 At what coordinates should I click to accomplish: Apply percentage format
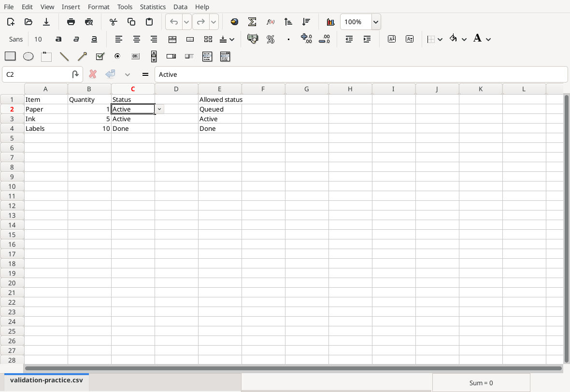tap(271, 39)
